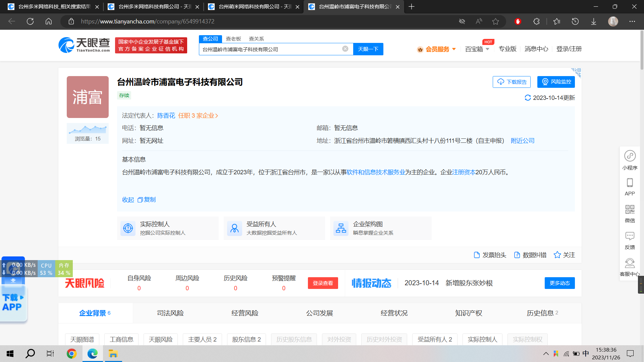This screenshot has width=644, height=362.
Task: Open the 数据纠错 link
Action: [530, 255]
